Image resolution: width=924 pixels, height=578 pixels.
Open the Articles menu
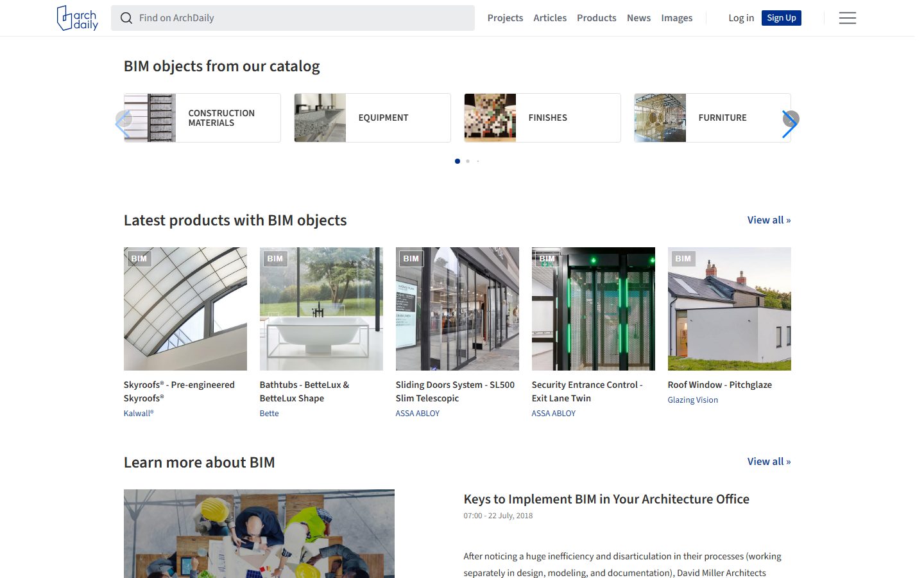point(550,18)
